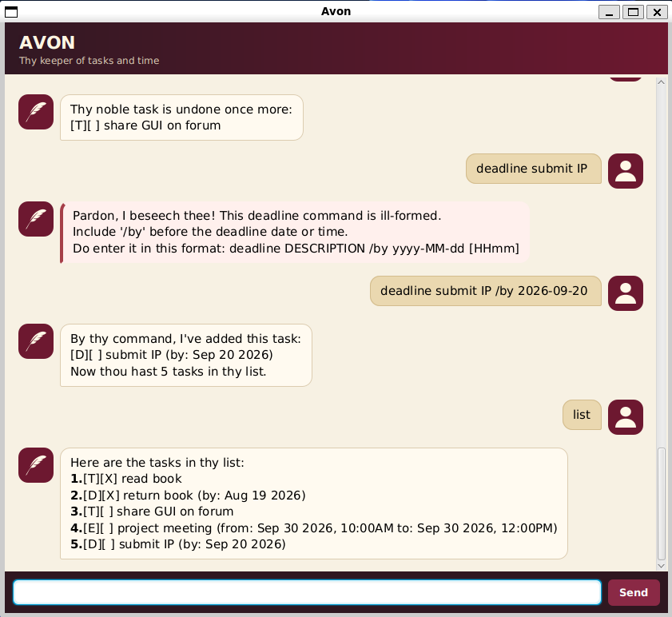672x617 pixels.
Task: Focus the message input field
Action: click(x=307, y=592)
